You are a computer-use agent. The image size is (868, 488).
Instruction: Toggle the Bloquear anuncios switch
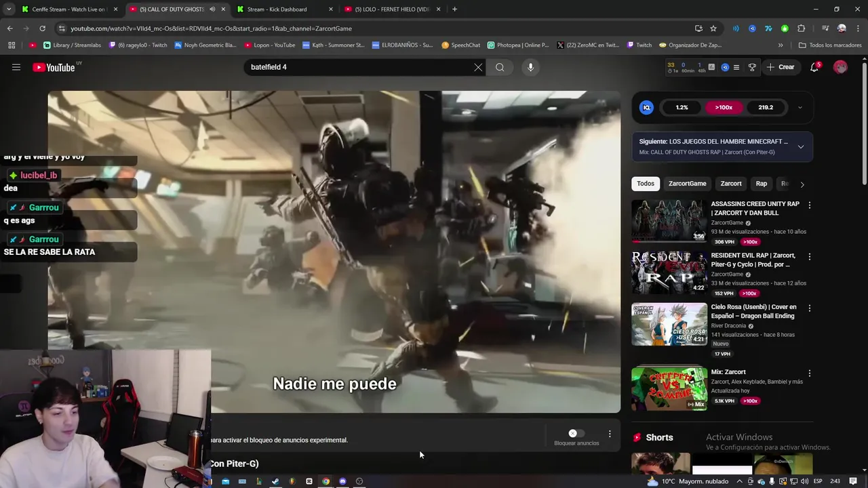click(x=576, y=433)
